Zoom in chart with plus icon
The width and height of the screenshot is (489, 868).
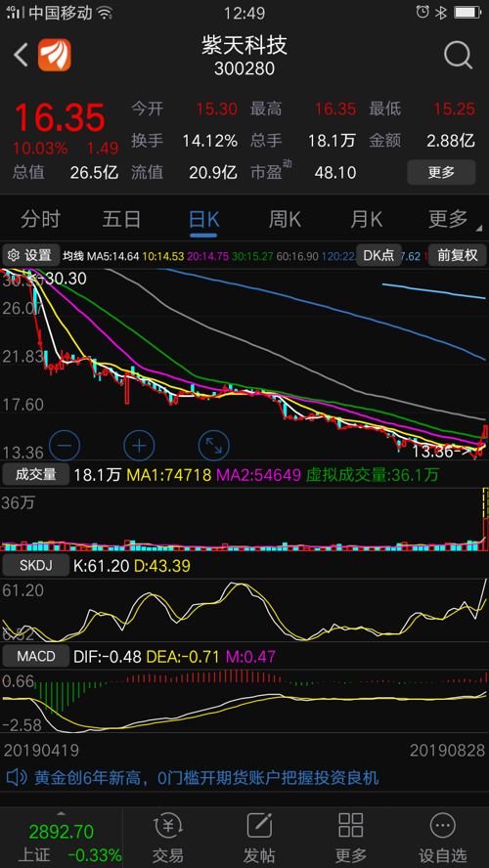(139, 445)
